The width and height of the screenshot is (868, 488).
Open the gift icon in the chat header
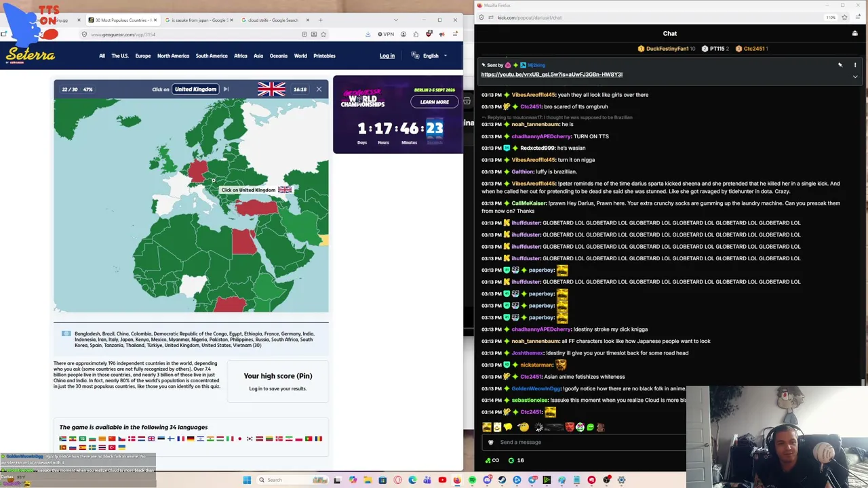tap(855, 33)
